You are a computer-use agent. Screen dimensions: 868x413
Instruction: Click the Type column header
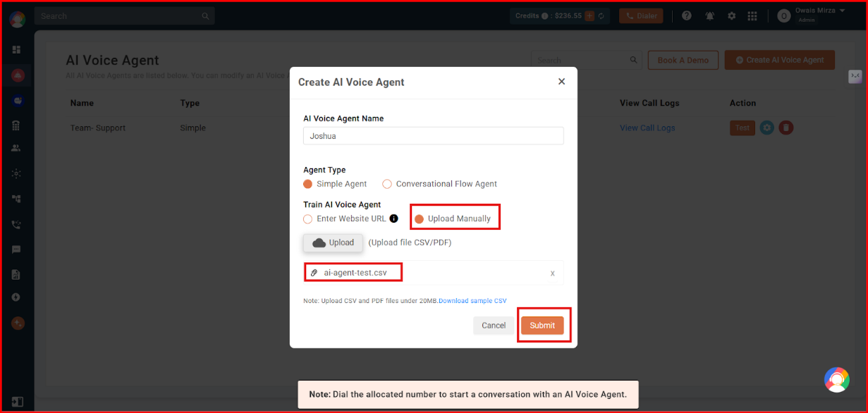[x=190, y=103]
